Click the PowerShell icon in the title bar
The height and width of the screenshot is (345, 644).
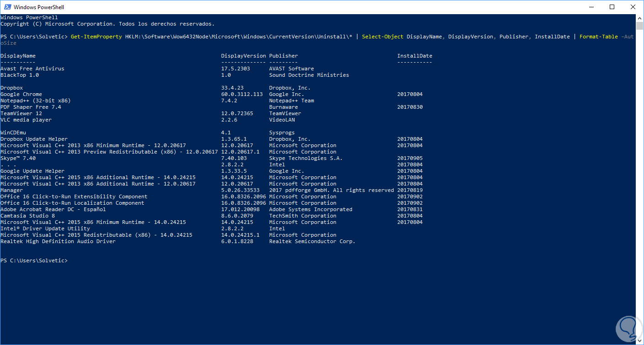[x=7, y=7]
